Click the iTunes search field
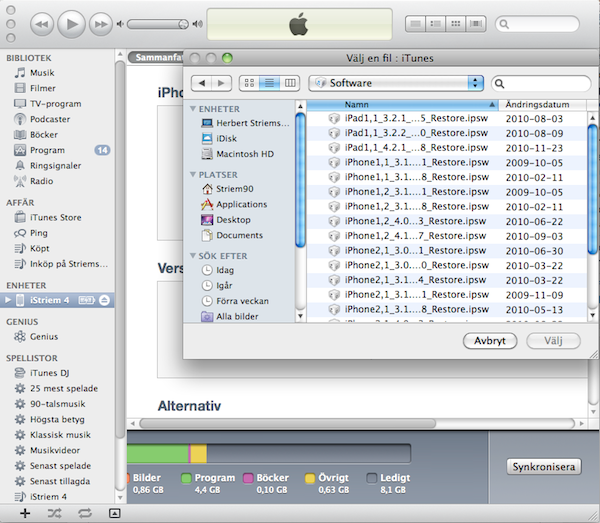 537,24
